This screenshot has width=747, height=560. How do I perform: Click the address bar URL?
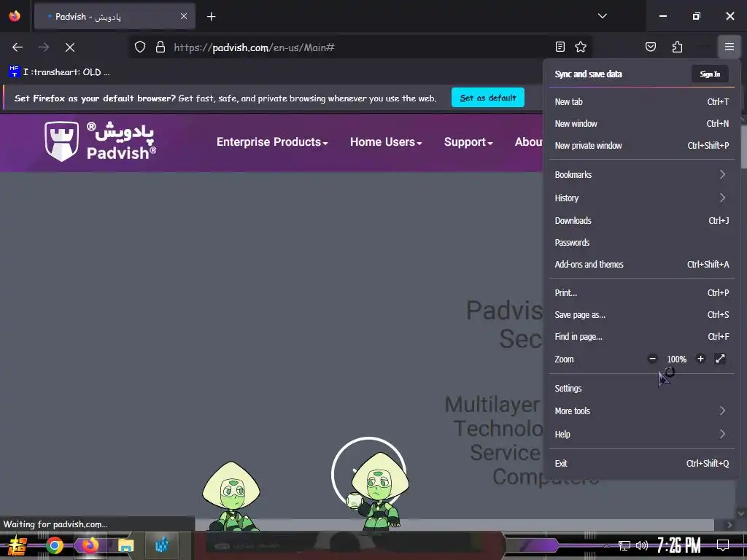(x=254, y=47)
